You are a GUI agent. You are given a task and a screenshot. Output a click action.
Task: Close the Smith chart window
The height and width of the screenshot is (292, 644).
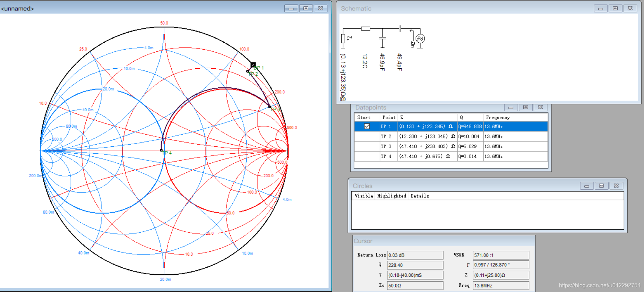tap(321, 8)
